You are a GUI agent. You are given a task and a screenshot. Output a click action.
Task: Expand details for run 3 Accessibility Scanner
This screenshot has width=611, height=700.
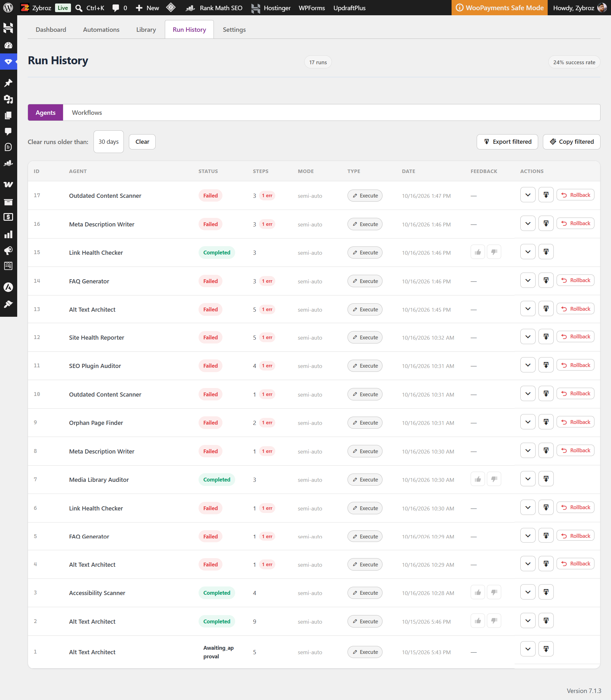[528, 592]
